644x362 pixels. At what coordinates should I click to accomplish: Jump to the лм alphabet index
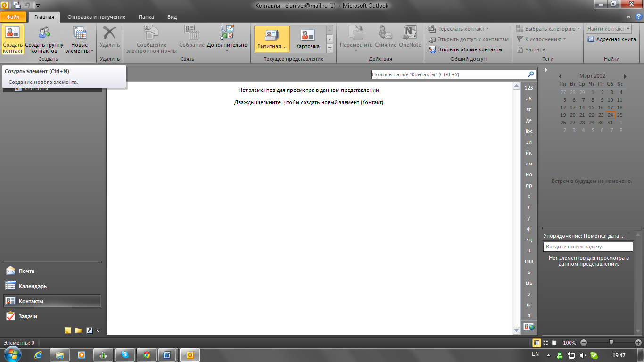[529, 164]
